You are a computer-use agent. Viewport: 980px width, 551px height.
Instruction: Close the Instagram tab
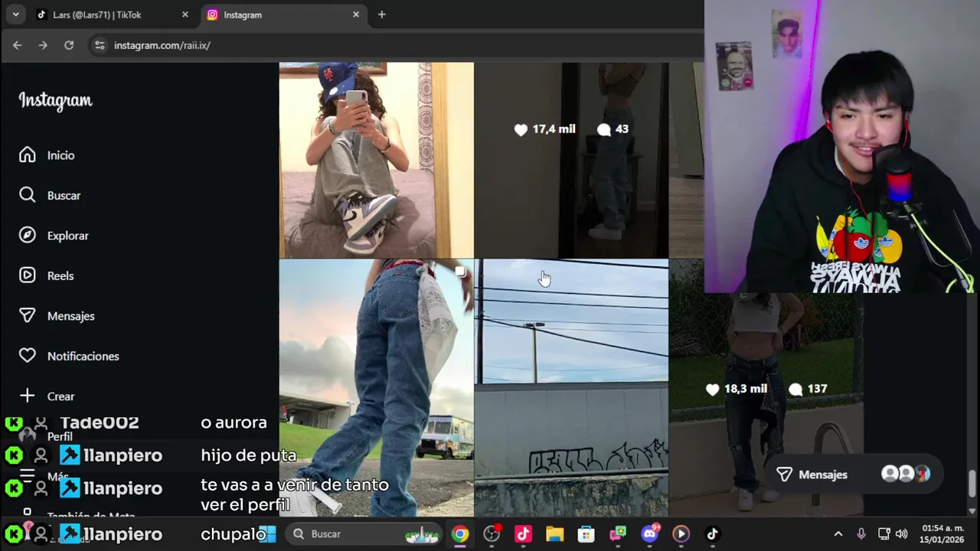[x=355, y=15]
